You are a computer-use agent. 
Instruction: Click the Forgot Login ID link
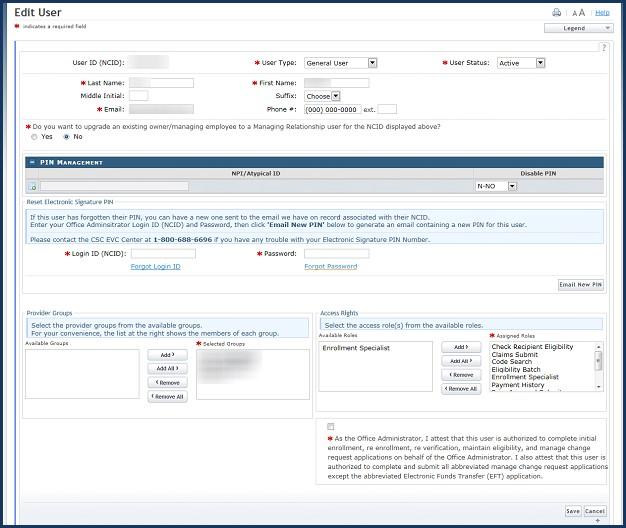155,266
